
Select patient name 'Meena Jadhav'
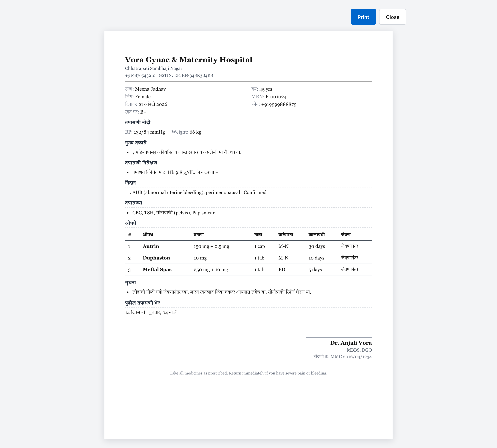click(x=150, y=89)
